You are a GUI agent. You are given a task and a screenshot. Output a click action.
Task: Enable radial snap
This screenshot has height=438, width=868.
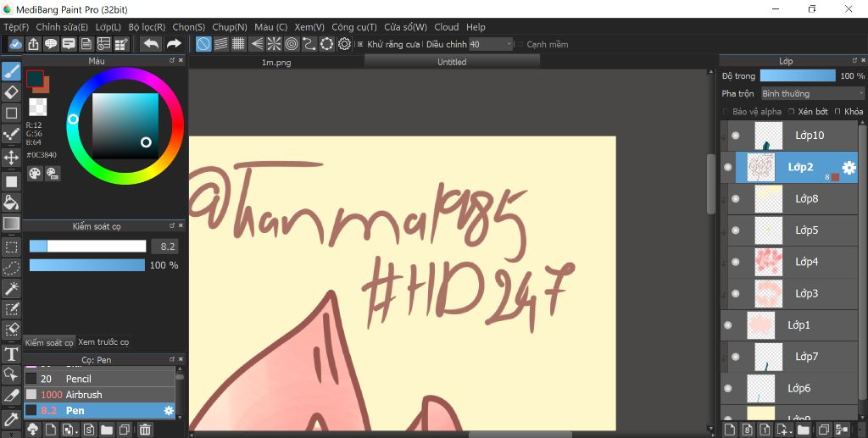click(x=274, y=44)
